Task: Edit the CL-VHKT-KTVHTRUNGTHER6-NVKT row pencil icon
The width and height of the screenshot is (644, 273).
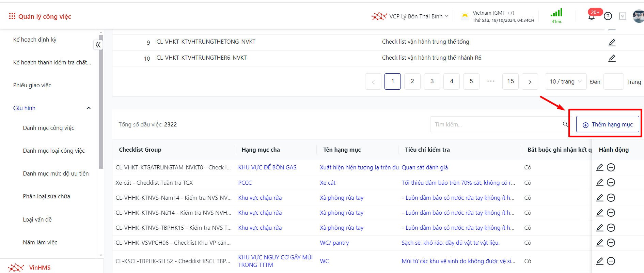Action: pos(612,58)
